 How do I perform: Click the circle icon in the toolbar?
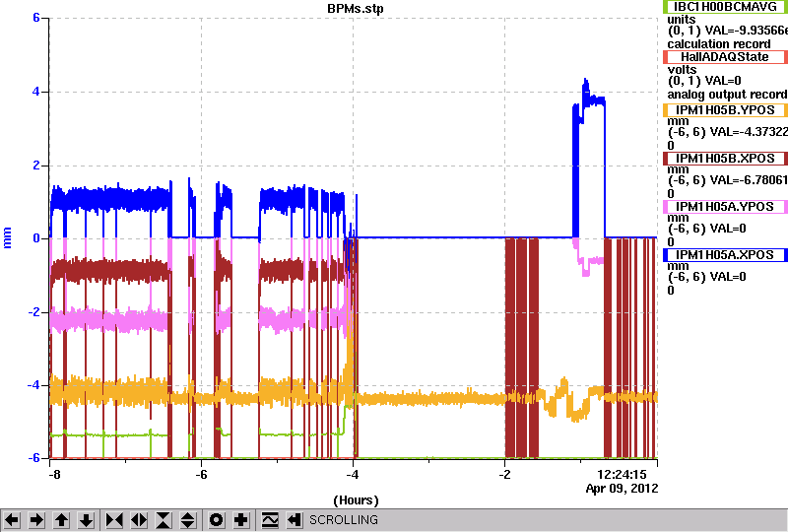pyautogui.click(x=217, y=520)
